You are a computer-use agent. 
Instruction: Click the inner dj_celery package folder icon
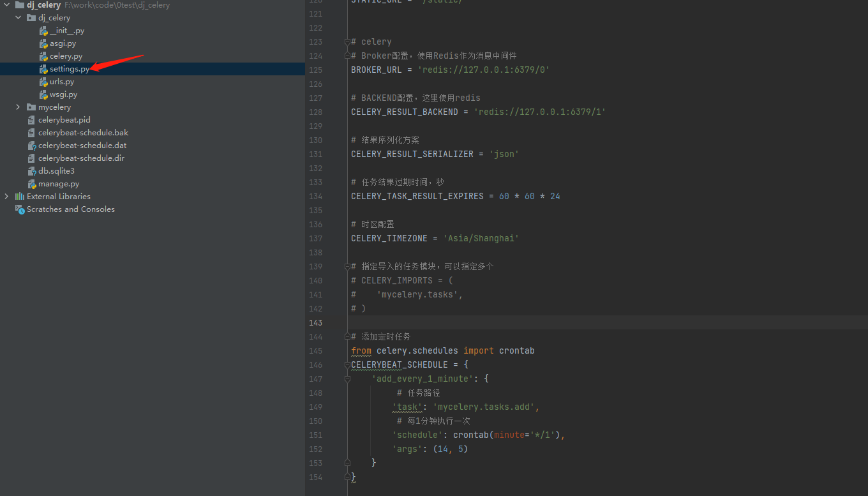(x=31, y=18)
